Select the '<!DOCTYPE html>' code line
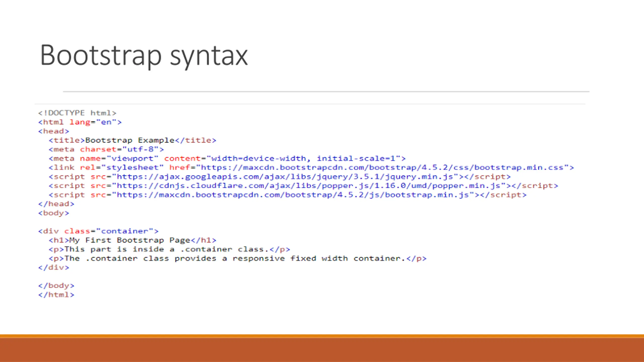This screenshot has height=362, width=644. (77, 113)
